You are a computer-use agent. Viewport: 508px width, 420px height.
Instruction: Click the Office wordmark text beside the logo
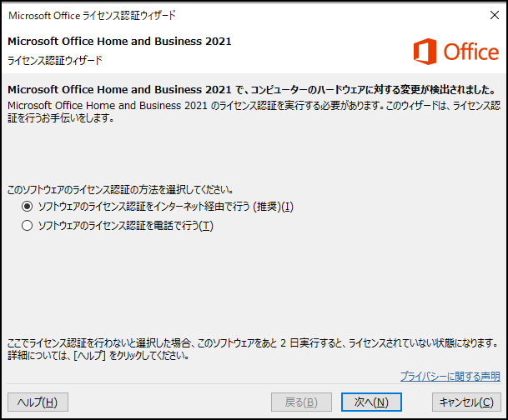coord(470,52)
